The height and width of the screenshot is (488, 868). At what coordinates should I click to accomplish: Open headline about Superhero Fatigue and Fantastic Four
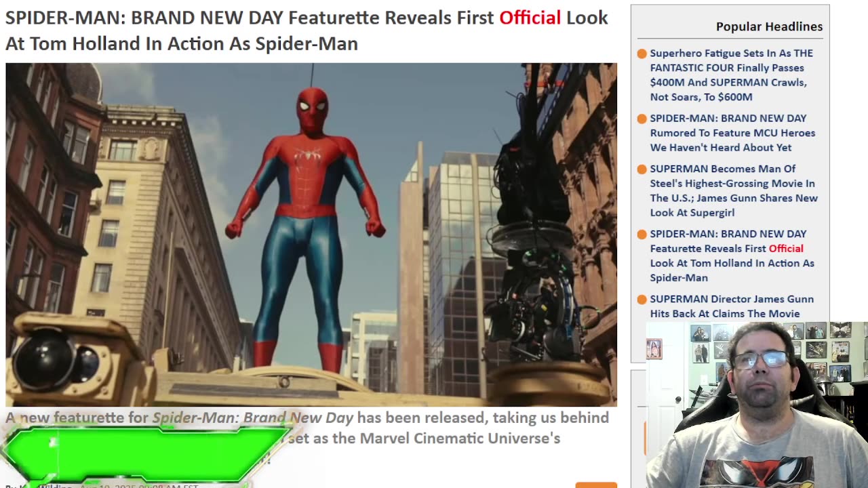731,75
